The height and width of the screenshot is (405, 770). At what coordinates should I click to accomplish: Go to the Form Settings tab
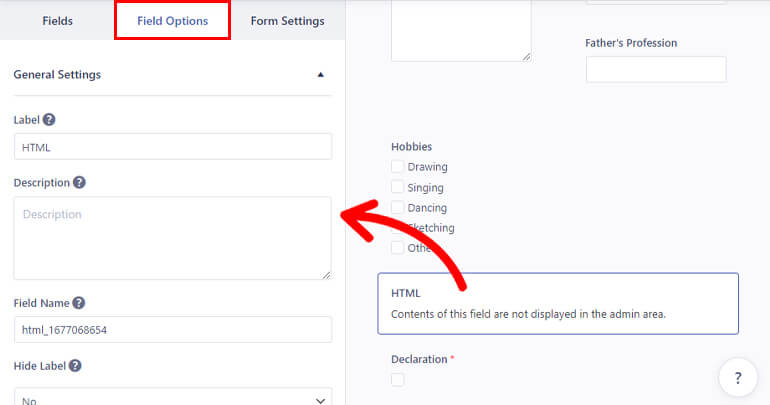[x=287, y=21]
